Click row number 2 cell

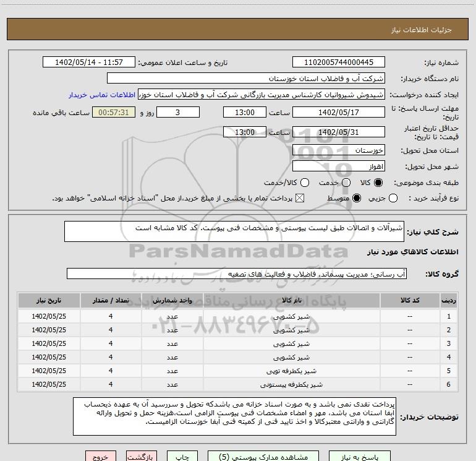click(449, 330)
